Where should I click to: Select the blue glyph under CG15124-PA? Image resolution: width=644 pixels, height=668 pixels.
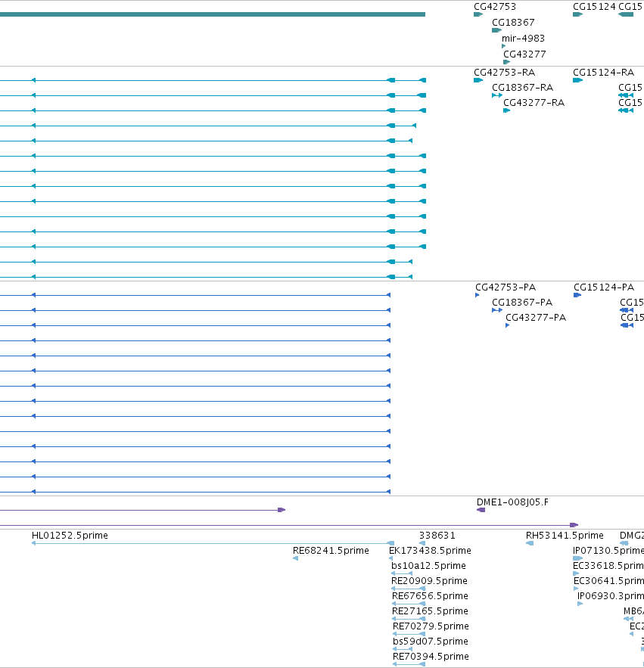pyautogui.click(x=577, y=295)
